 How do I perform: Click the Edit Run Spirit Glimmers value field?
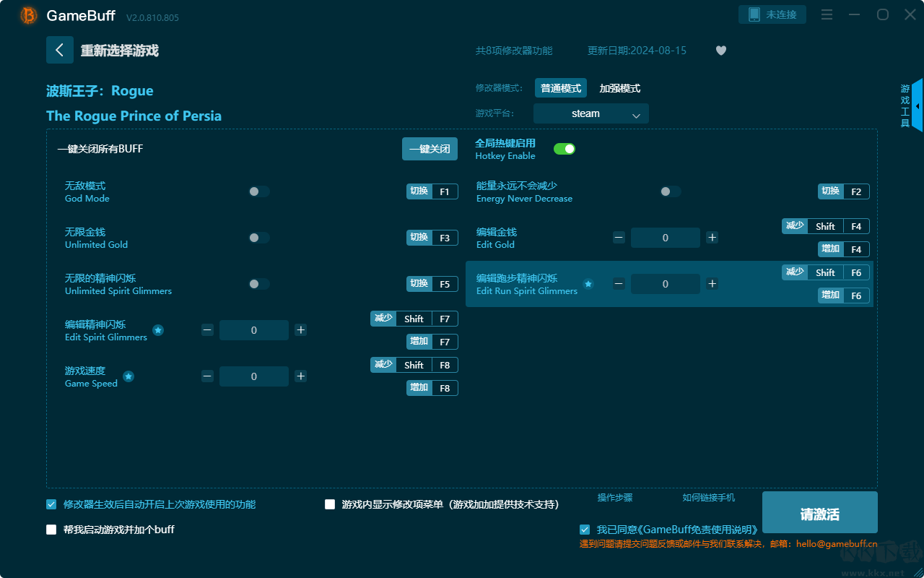click(x=666, y=284)
